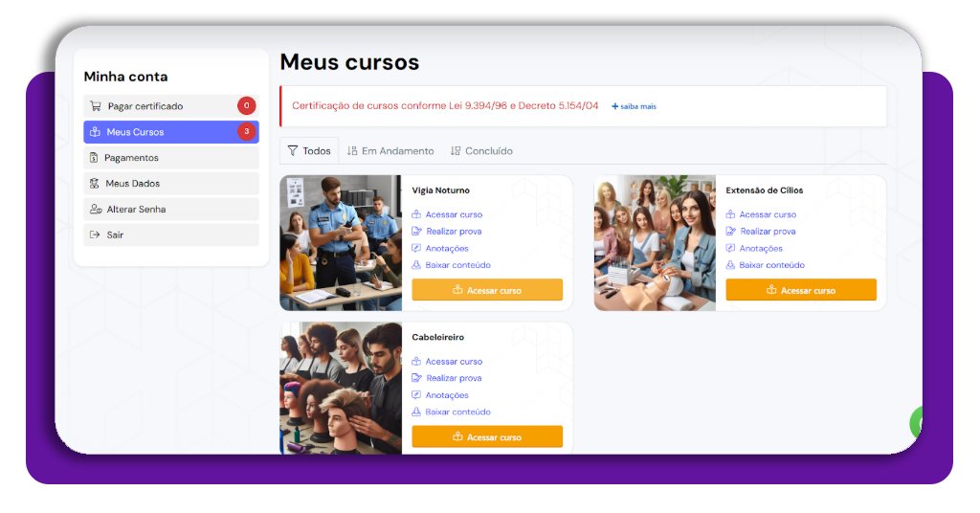Image resolution: width=980 pixels, height=513 pixels.
Task: Click orange Acessar curso button for Vigia Noturno
Action: (487, 290)
